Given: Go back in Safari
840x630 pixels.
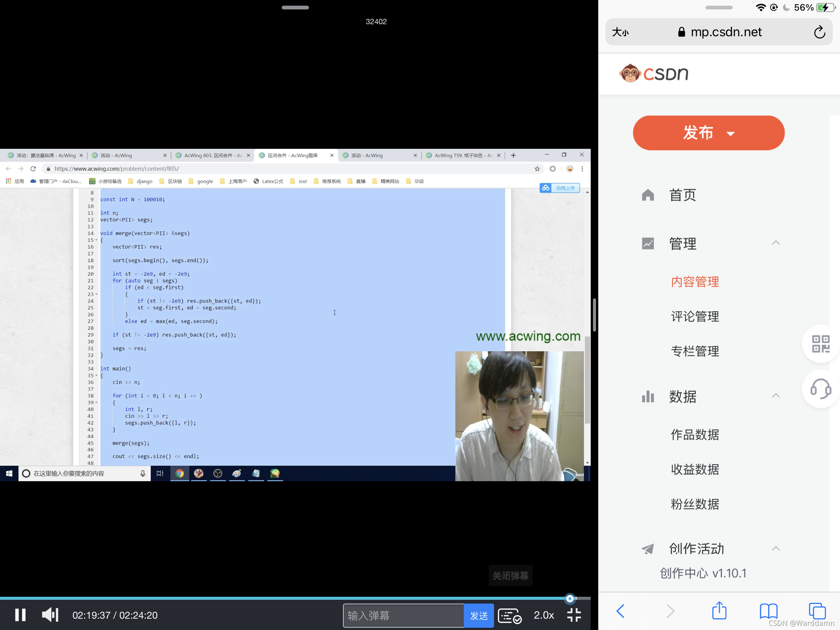Looking at the screenshot, I should [621, 611].
